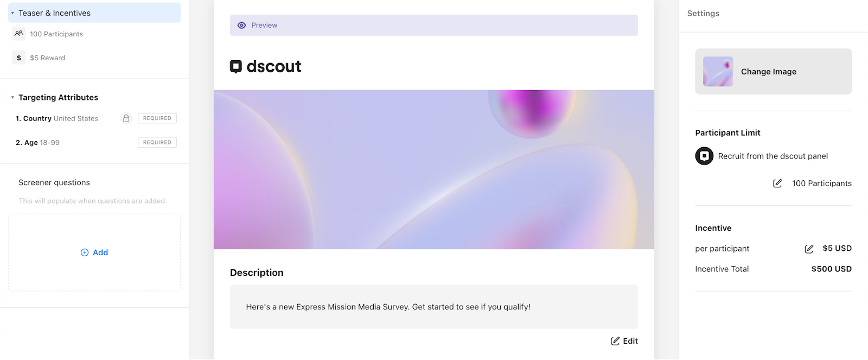Image resolution: width=868 pixels, height=360 pixels.
Task: Click the dscout panel circular icon
Action: coord(704,156)
